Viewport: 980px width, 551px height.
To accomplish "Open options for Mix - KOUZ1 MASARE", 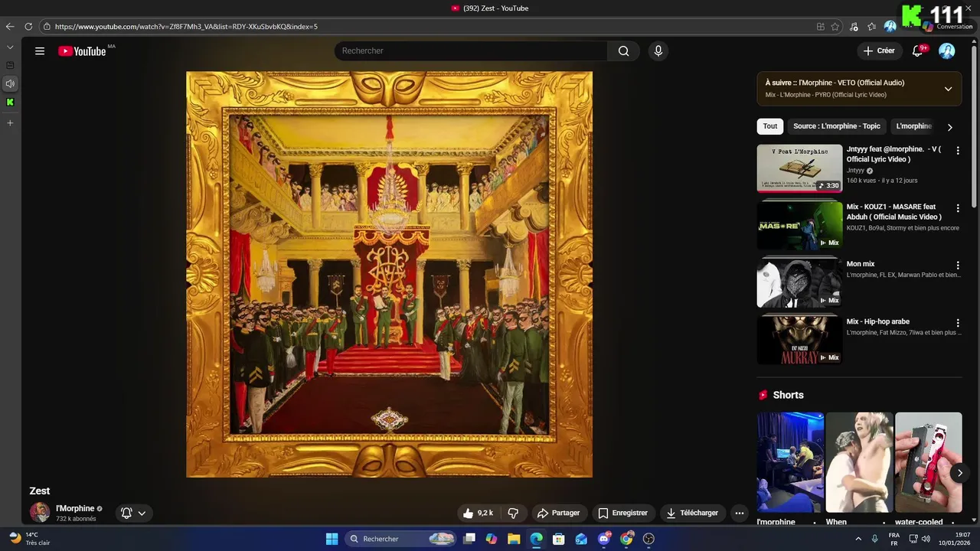I will pyautogui.click(x=957, y=208).
